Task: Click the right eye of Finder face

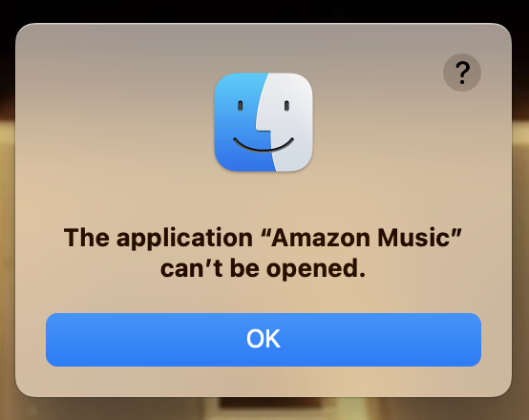Action: [x=286, y=106]
